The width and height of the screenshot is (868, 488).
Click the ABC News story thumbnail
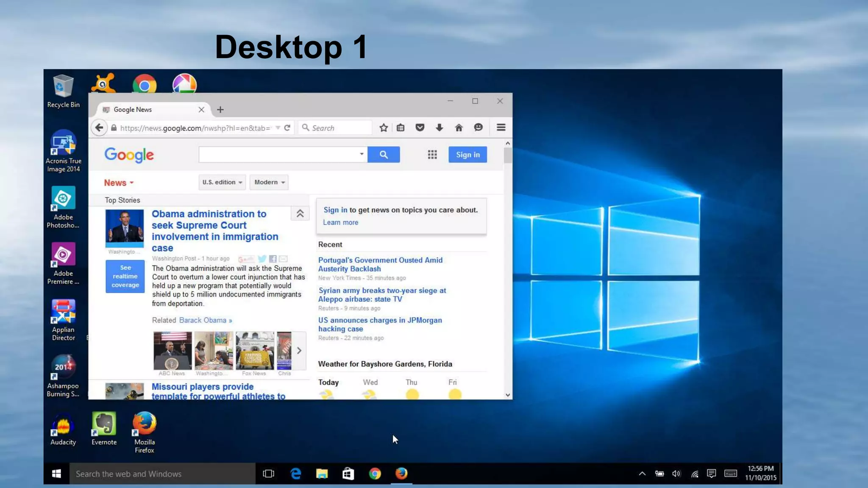tap(172, 351)
